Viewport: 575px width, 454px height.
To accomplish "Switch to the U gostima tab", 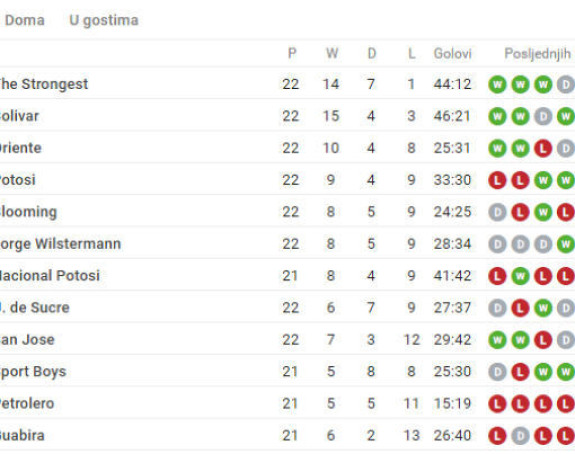I will 104,20.
